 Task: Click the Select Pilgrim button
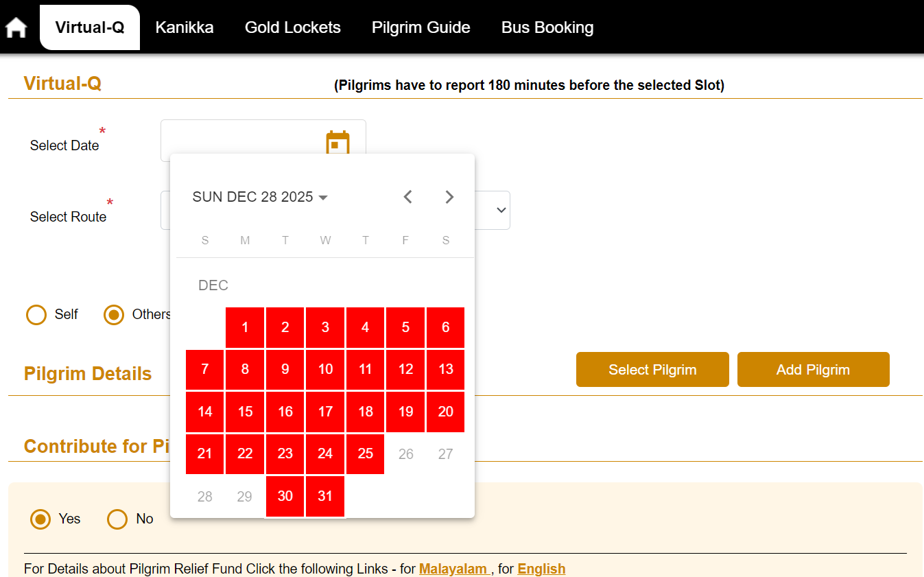click(652, 370)
